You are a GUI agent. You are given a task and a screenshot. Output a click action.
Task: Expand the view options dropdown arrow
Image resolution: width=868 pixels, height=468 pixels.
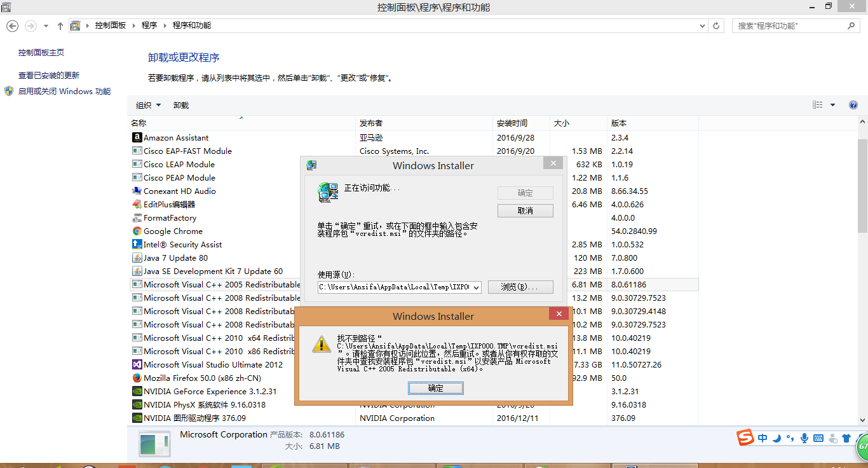coord(832,105)
